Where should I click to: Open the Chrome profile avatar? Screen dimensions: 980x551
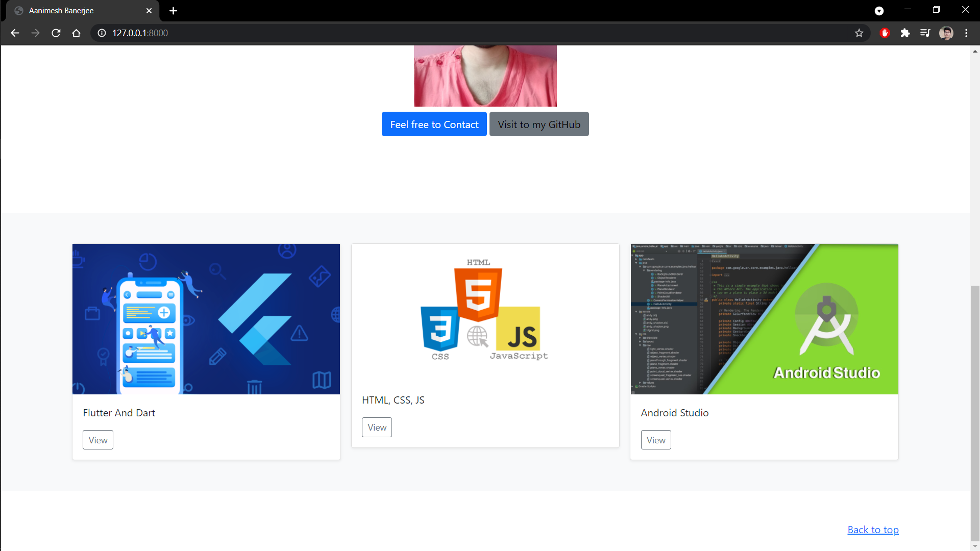(x=946, y=33)
